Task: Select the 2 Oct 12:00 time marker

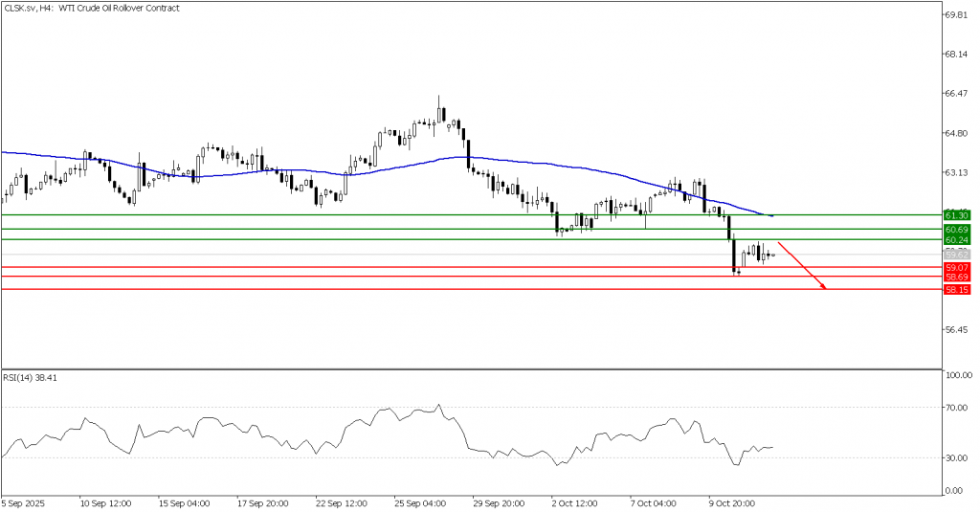Action: (x=576, y=501)
